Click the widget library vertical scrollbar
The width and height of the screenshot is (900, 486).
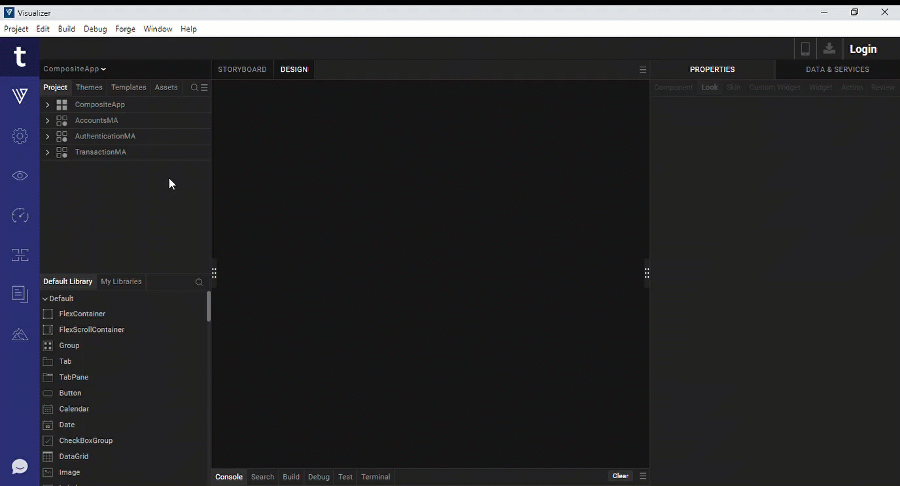[208, 306]
